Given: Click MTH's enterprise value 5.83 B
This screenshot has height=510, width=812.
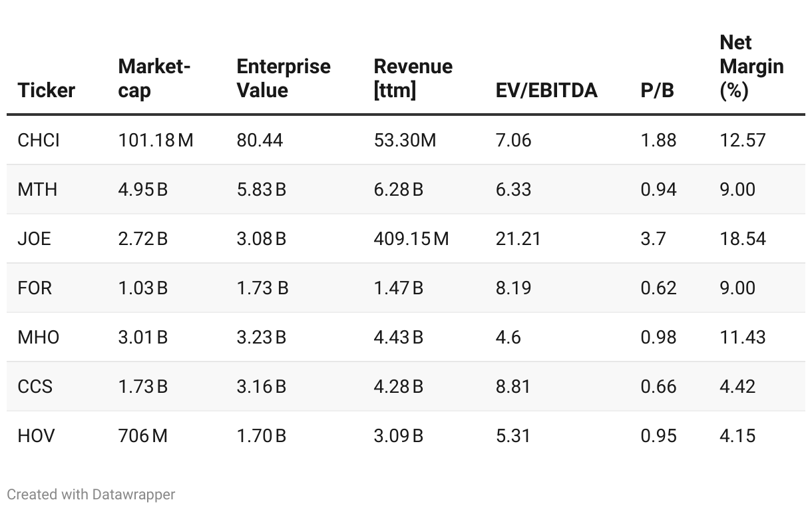Looking at the screenshot, I should (261, 190).
